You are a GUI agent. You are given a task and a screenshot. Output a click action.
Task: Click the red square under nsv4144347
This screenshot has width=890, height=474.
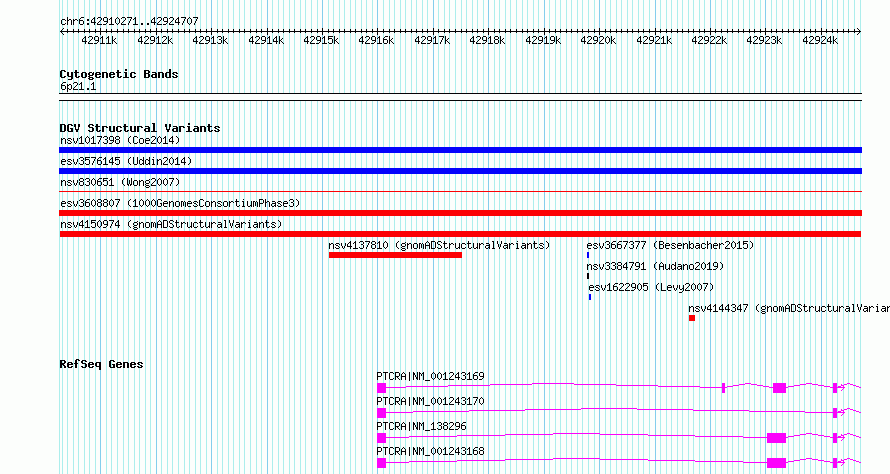[x=692, y=318]
